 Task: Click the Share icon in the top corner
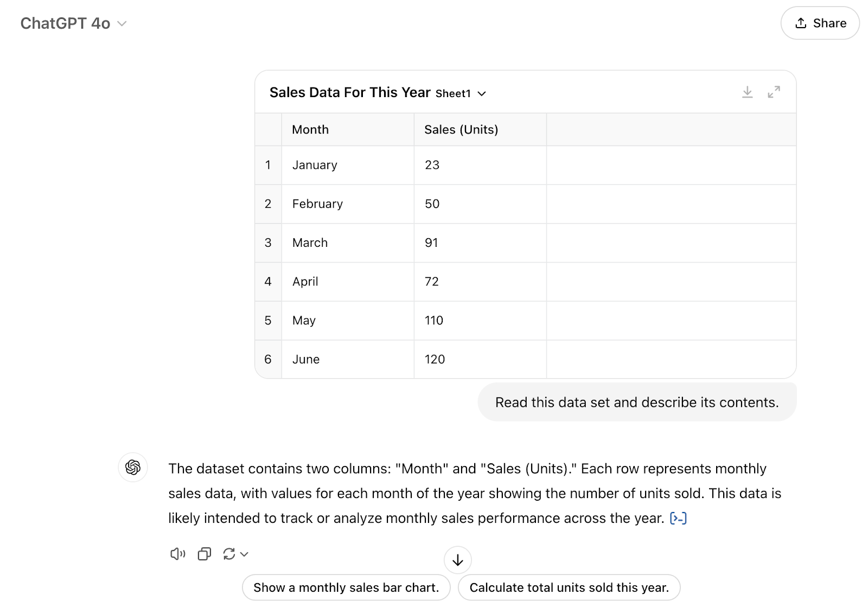[820, 23]
